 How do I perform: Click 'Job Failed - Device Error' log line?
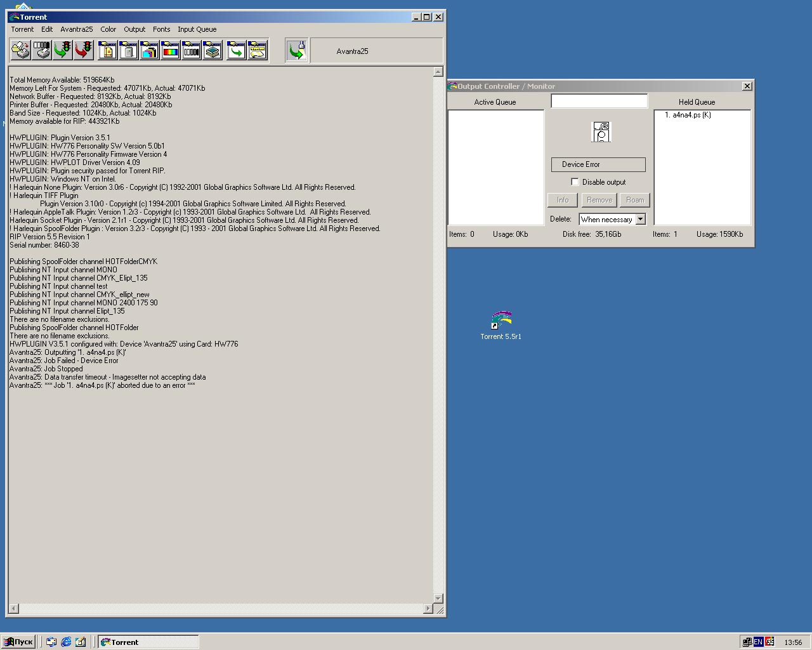[64, 361]
